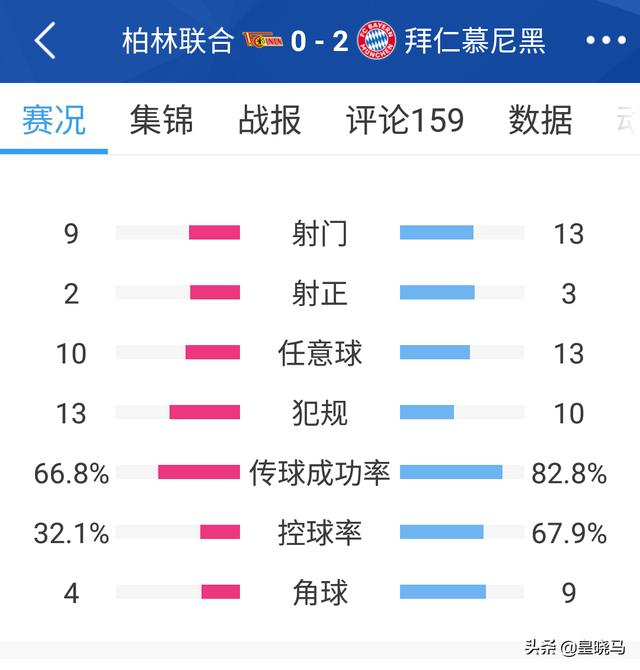Switch to the 集锦 tab
640x670 pixels.
coord(161,120)
